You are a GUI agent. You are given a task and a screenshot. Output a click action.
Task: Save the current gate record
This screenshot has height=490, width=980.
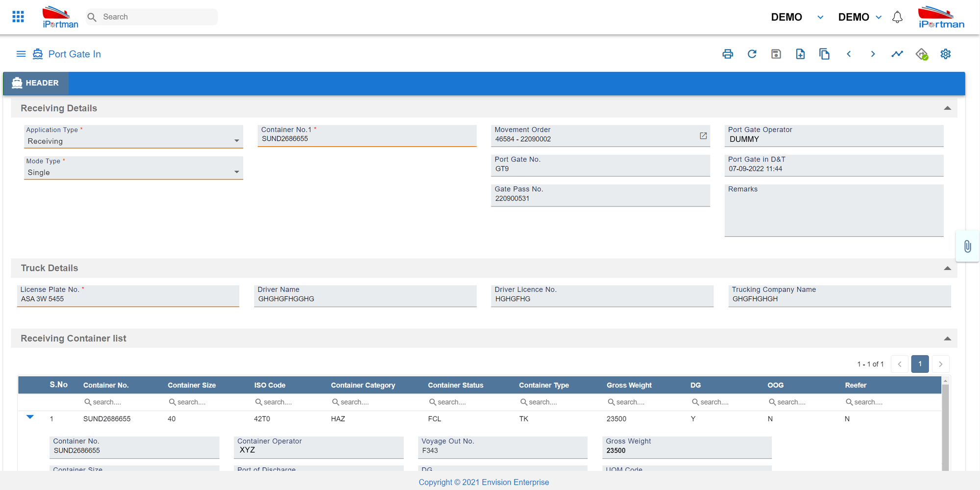pyautogui.click(x=776, y=54)
